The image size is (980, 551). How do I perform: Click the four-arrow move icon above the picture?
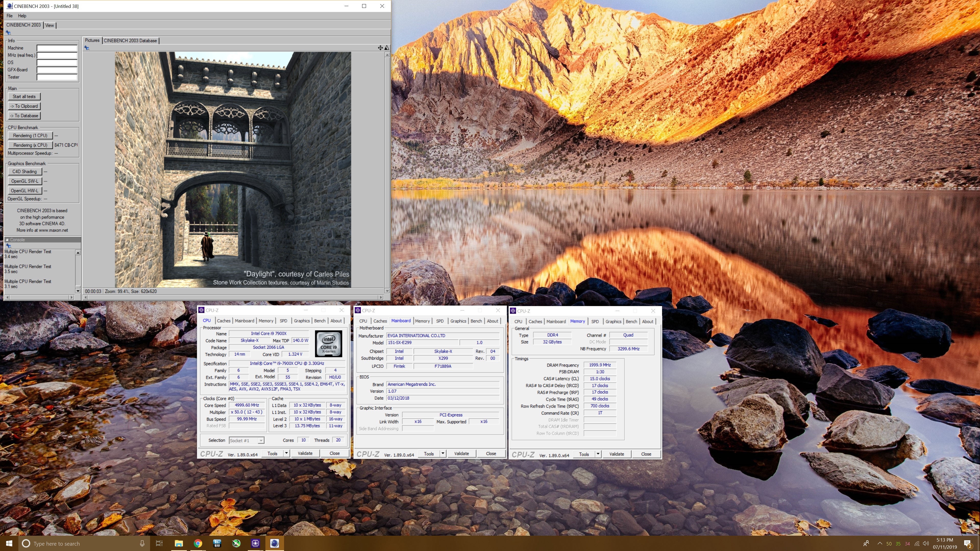click(380, 47)
